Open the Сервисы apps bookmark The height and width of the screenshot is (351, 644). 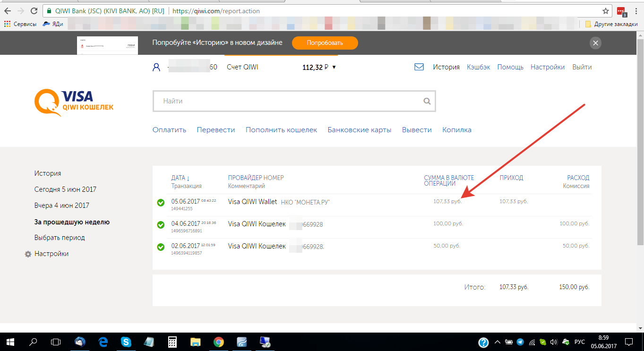tap(20, 24)
